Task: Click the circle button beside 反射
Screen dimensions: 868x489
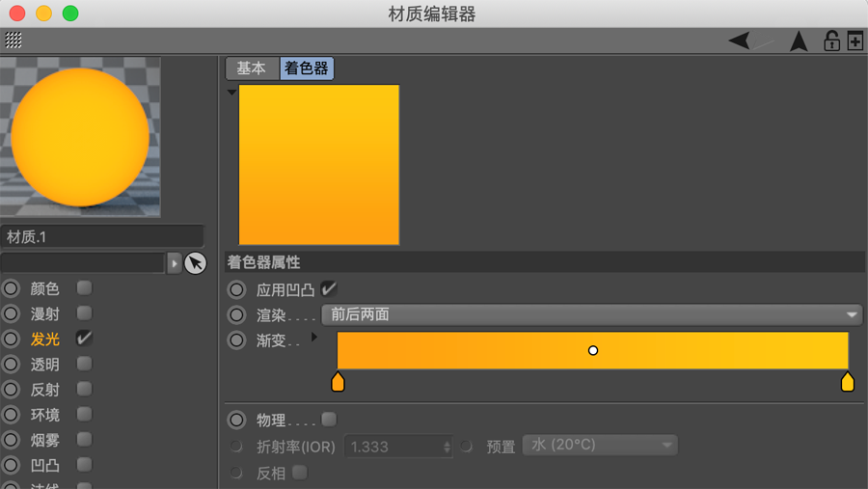Action: 11,390
